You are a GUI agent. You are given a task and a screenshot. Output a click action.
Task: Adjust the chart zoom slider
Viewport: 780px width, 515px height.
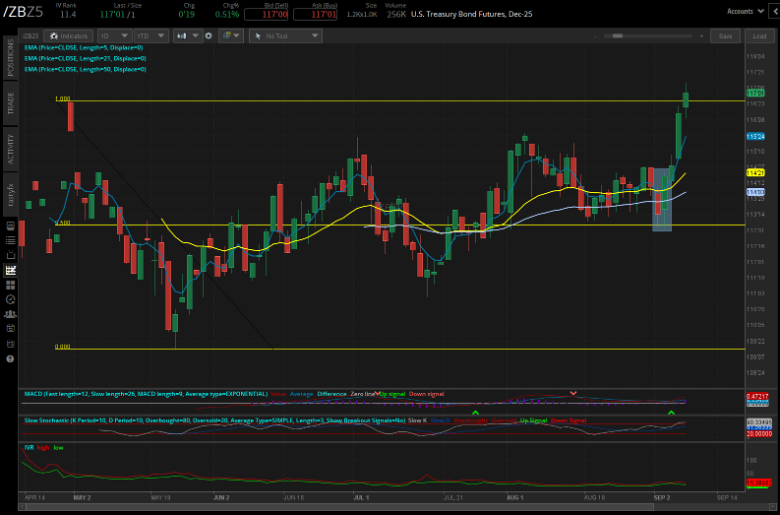648,36
